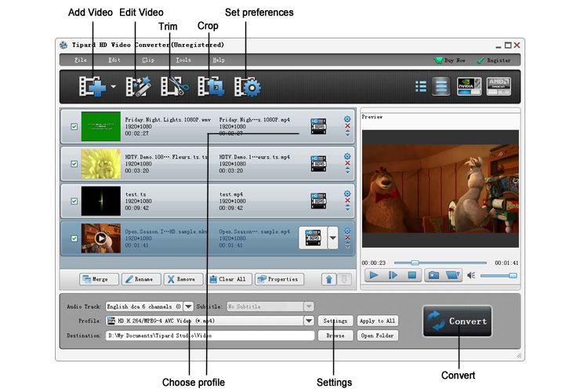The height and width of the screenshot is (392, 588).
Task: Open settings gear for HDTV Demo row
Action: pos(347,156)
